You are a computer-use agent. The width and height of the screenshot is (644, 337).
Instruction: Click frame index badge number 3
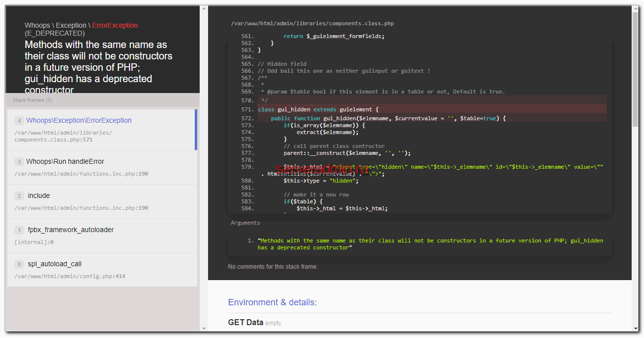19,162
